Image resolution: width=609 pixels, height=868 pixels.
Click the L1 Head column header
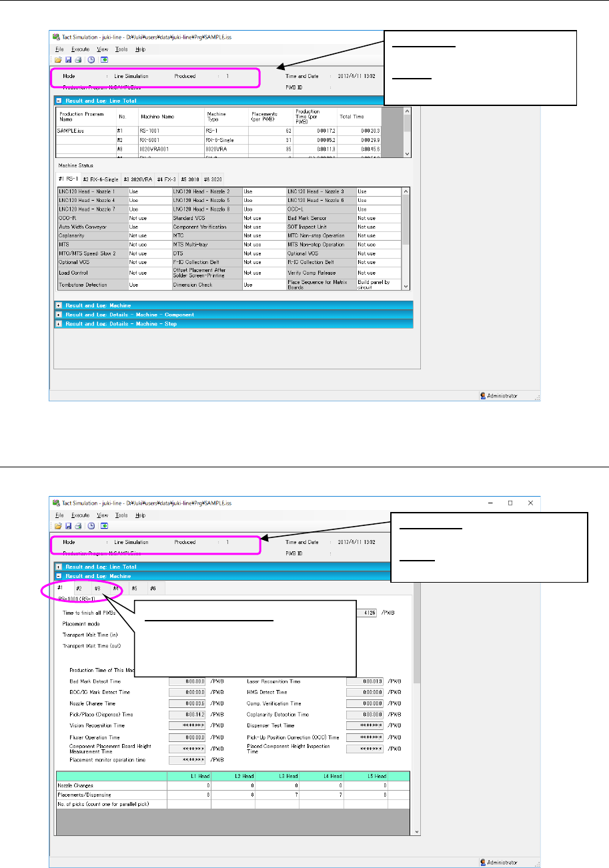[189, 776]
